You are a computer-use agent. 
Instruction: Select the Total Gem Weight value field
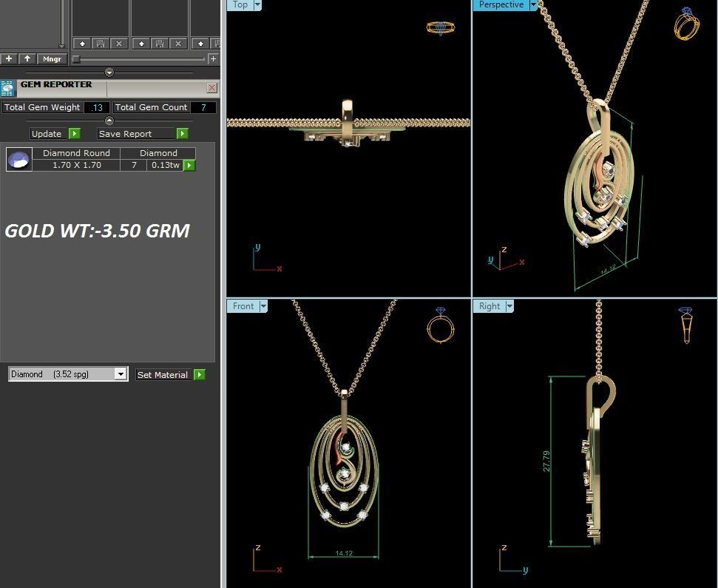pyautogui.click(x=97, y=108)
